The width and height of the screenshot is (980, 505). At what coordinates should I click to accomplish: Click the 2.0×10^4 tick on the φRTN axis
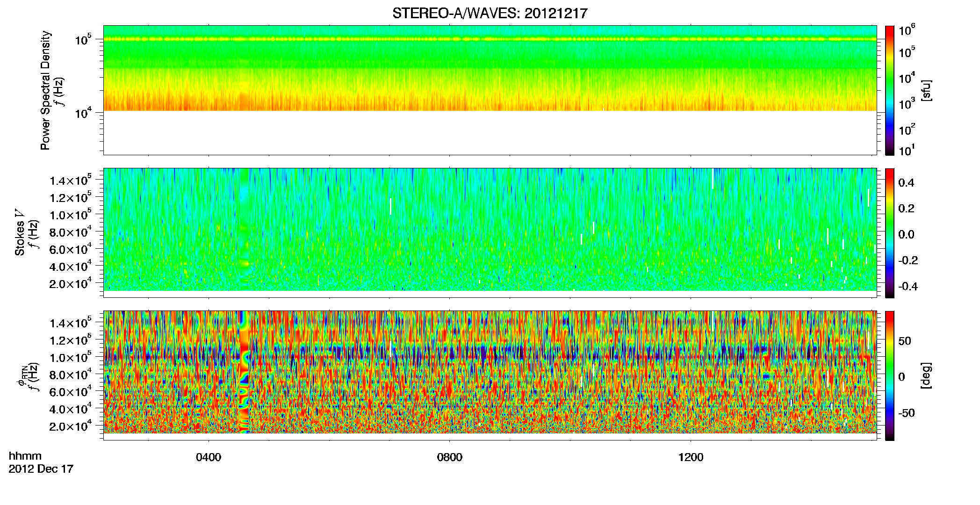71,426
